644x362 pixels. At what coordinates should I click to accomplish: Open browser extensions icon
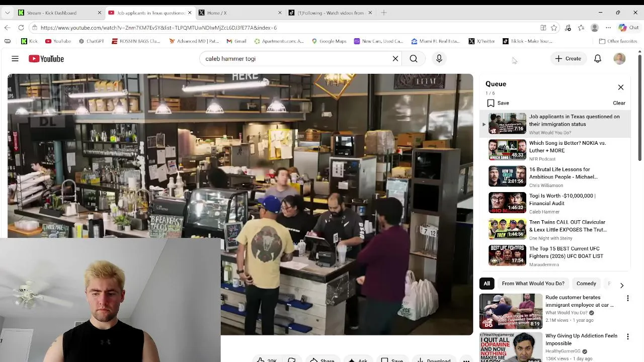[x=568, y=28]
